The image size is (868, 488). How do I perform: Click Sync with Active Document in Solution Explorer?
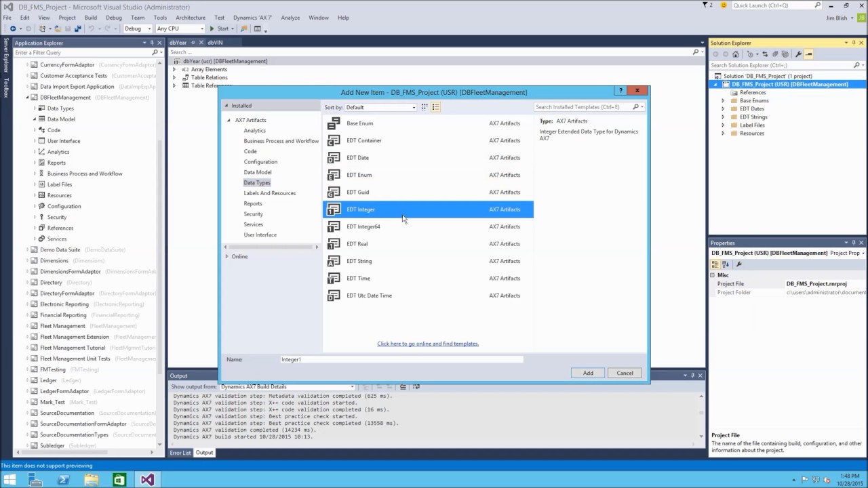[765, 54]
